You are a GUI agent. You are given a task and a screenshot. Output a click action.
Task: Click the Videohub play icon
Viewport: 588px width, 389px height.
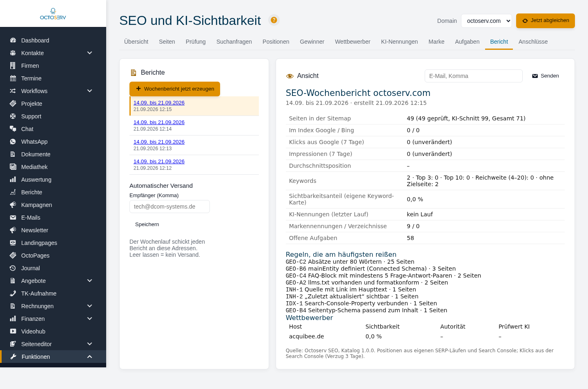[13, 331]
